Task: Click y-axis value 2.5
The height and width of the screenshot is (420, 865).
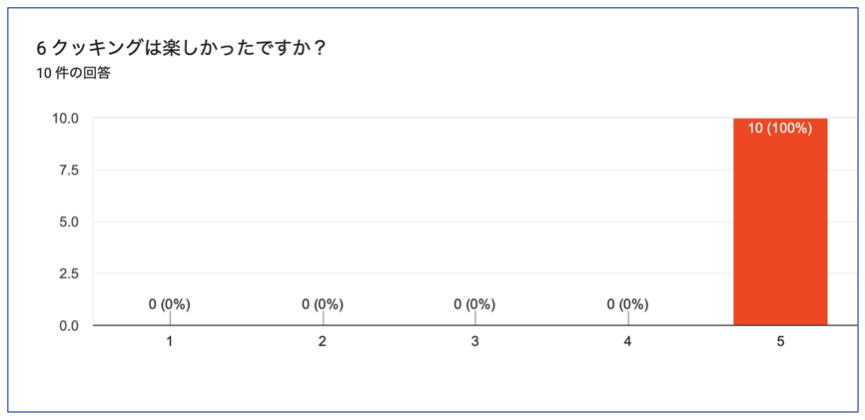Action: tap(70, 274)
